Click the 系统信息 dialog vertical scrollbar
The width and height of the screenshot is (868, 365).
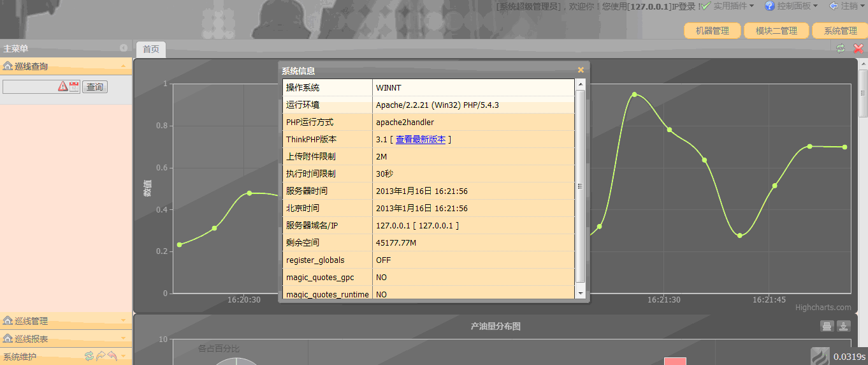tap(580, 186)
